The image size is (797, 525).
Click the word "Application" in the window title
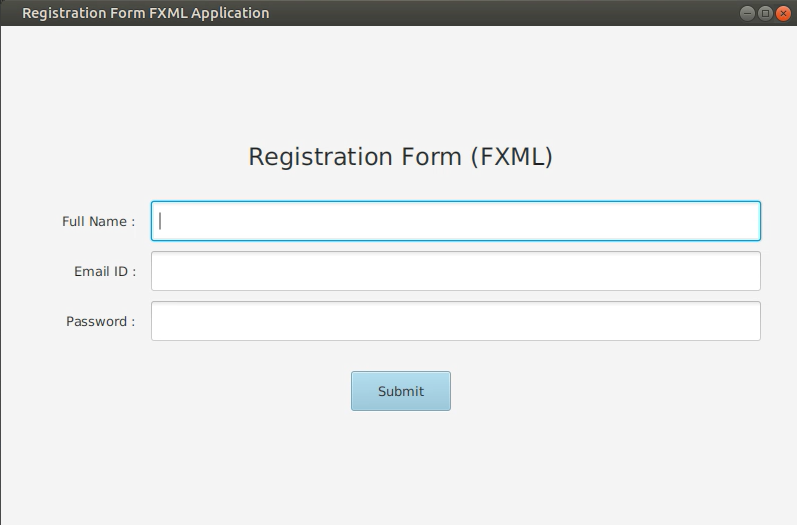(228, 13)
